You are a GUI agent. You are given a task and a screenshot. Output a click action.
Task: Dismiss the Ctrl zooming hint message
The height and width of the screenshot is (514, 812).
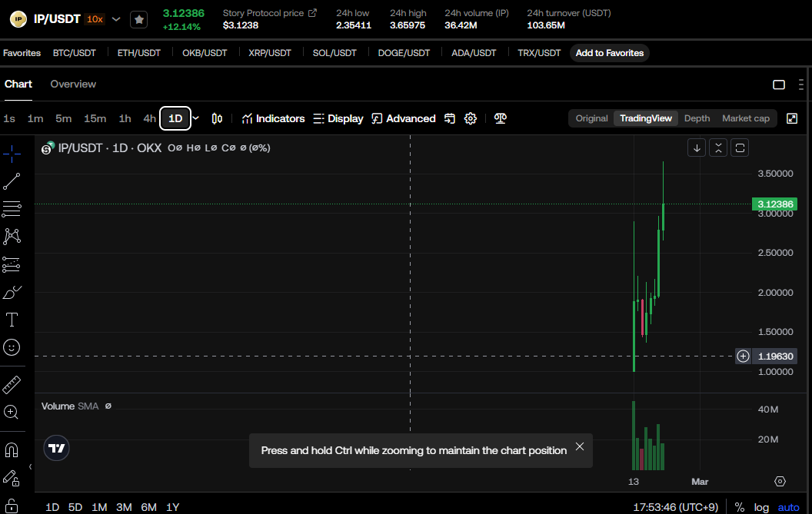click(580, 446)
